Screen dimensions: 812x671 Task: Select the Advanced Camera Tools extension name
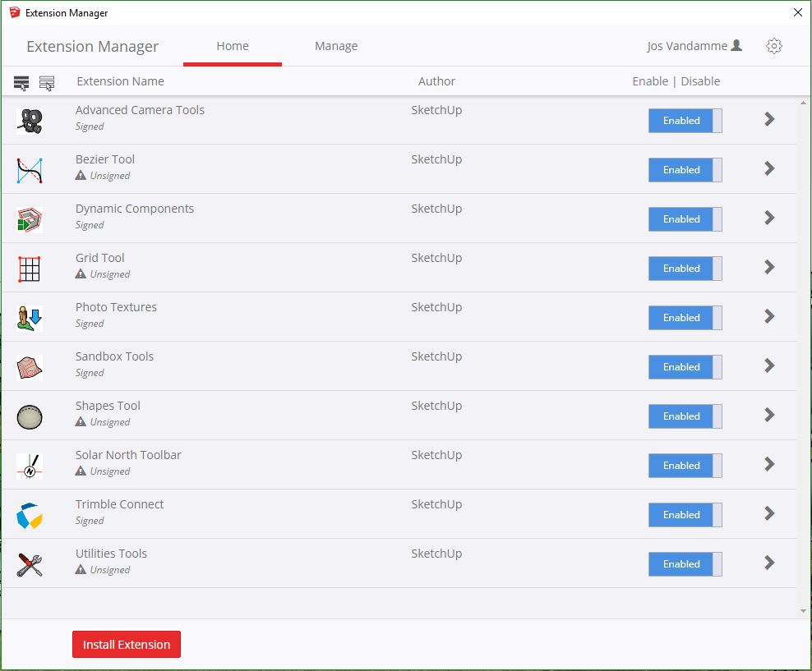coord(140,110)
